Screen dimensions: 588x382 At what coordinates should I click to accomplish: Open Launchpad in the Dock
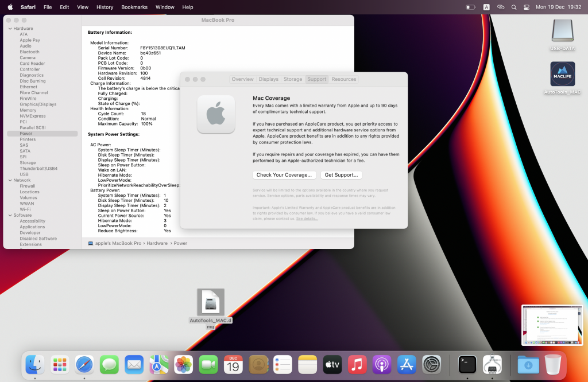(x=60, y=364)
